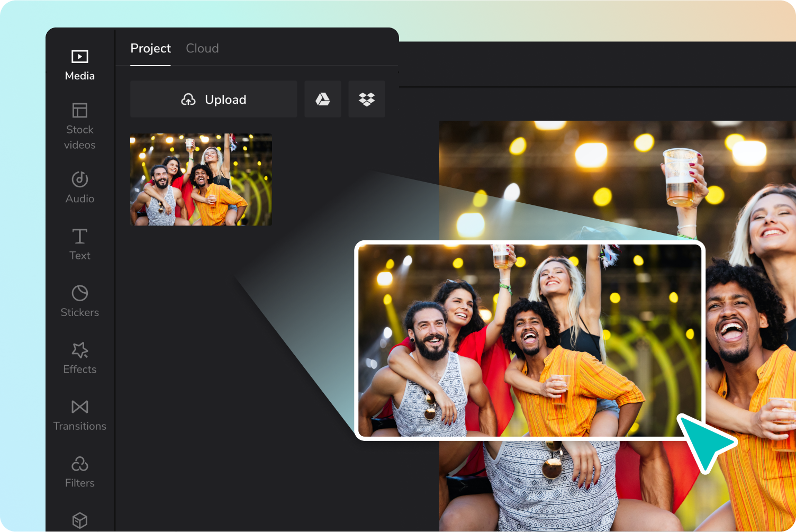Viewport: 796px width, 532px height.
Task: Select the concert photo thumbnail in media
Action: click(x=201, y=179)
